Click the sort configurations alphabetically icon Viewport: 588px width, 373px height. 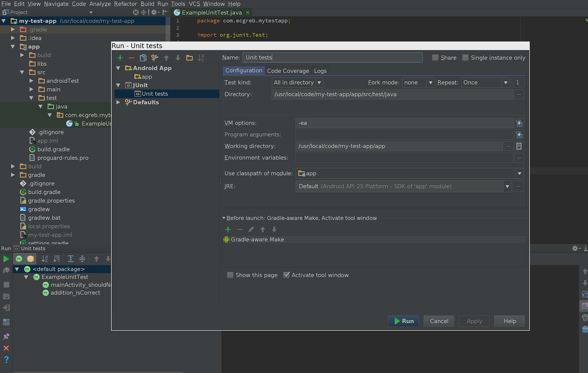tap(201, 58)
